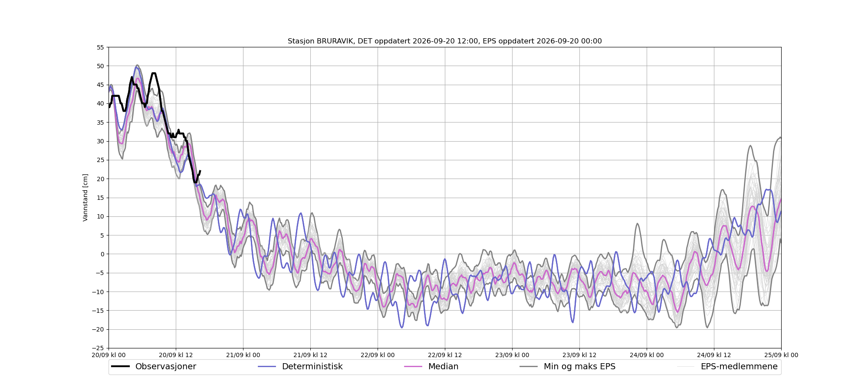Select x-axis tick label '20/09 kl 12'

pyautogui.click(x=176, y=355)
